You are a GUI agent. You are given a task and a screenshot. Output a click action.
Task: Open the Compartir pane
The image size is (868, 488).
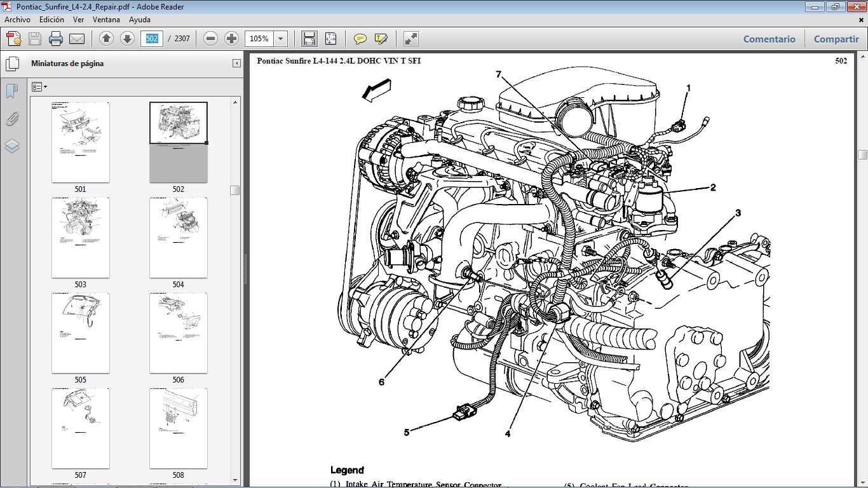click(x=836, y=39)
